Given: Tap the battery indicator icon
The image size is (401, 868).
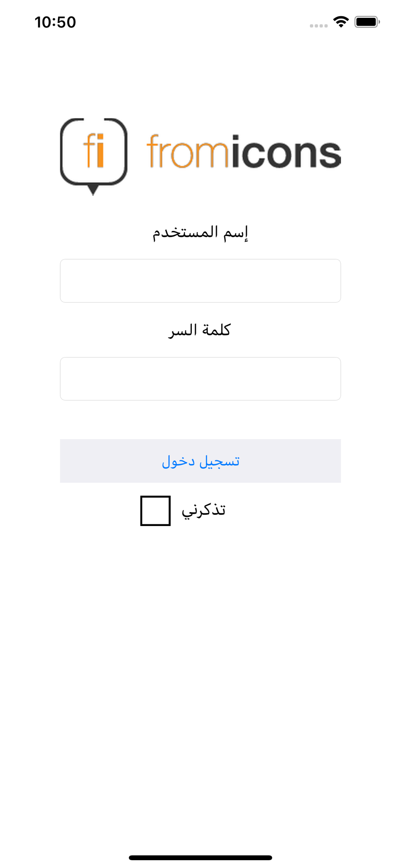Looking at the screenshot, I should coord(367,22).
